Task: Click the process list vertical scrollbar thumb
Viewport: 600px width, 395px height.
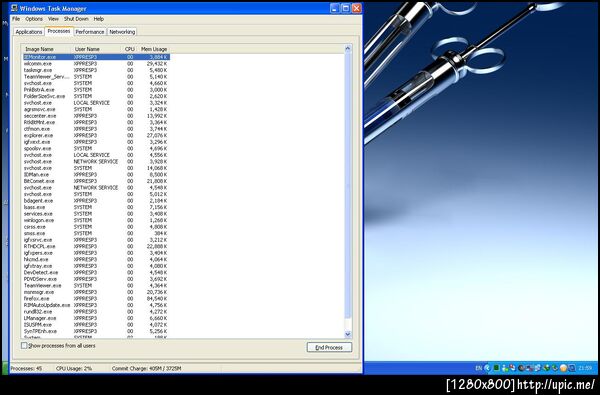Action: click(x=348, y=186)
